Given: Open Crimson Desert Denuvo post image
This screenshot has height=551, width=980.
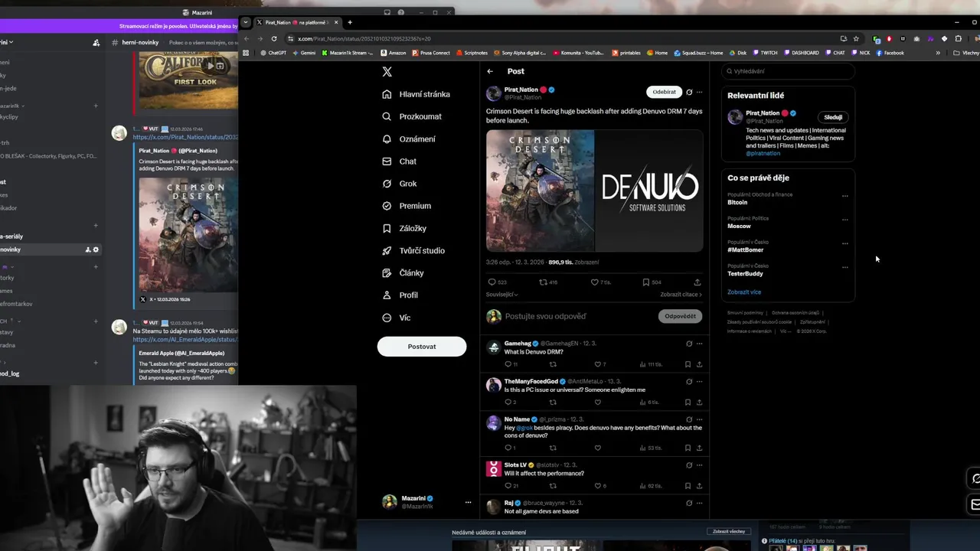Looking at the screenshot, I should 594,191.
